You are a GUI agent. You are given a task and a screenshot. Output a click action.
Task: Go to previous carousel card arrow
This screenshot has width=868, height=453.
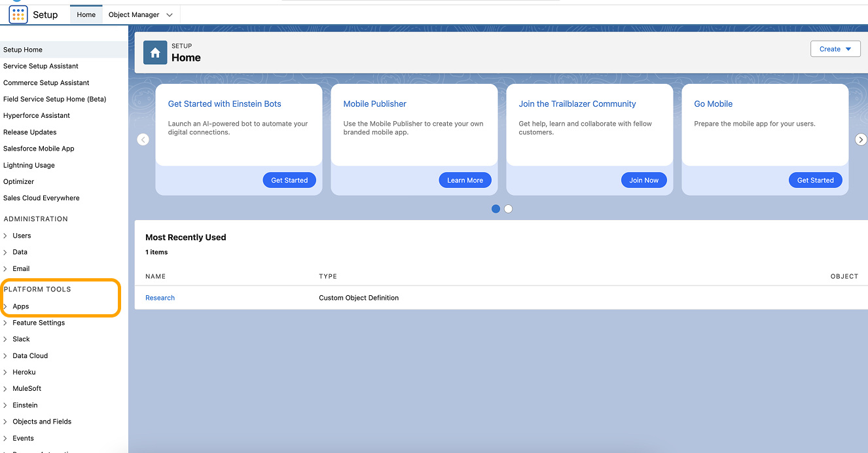coord(143,139)
